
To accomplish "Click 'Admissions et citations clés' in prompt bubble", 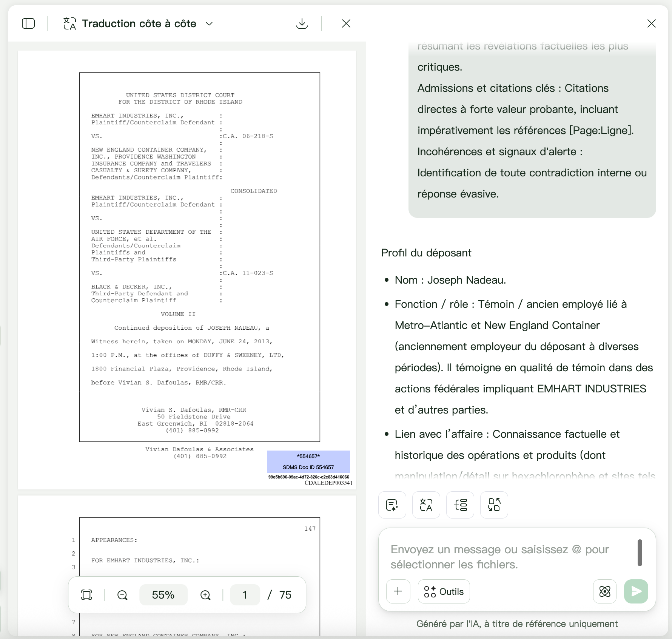I will (x=486, y=88).
